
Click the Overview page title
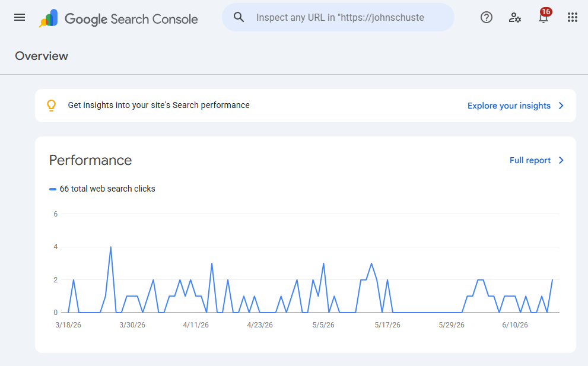click(42, 56)
